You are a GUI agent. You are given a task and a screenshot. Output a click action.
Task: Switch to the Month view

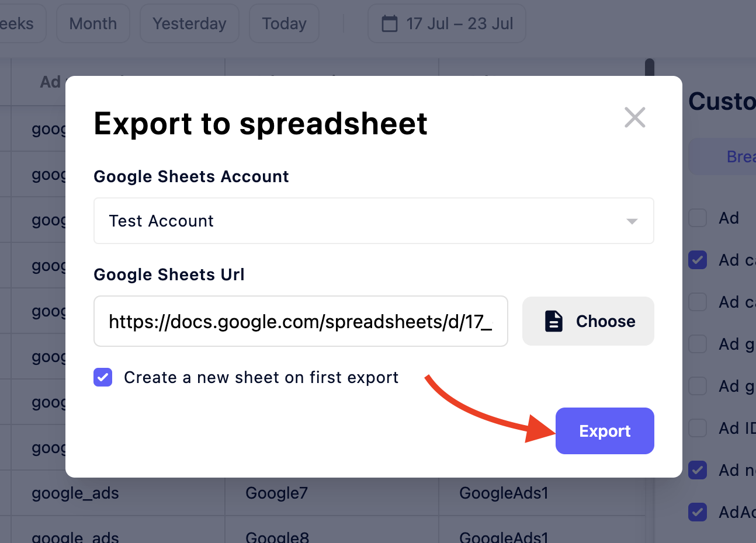pyautogui.click(x=93, y=23)
